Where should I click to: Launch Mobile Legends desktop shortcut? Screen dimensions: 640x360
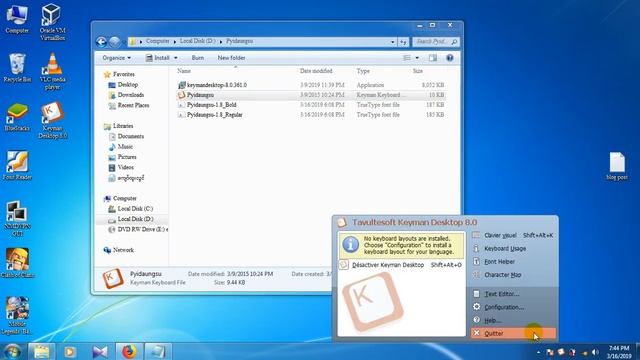pos(17,315)
